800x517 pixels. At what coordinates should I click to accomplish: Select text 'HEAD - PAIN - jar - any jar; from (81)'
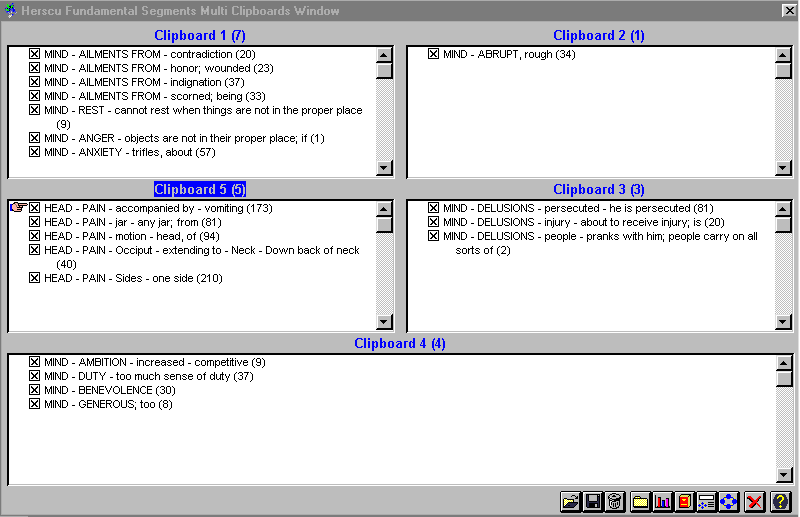pyautogui.click(x=133, y=222)
